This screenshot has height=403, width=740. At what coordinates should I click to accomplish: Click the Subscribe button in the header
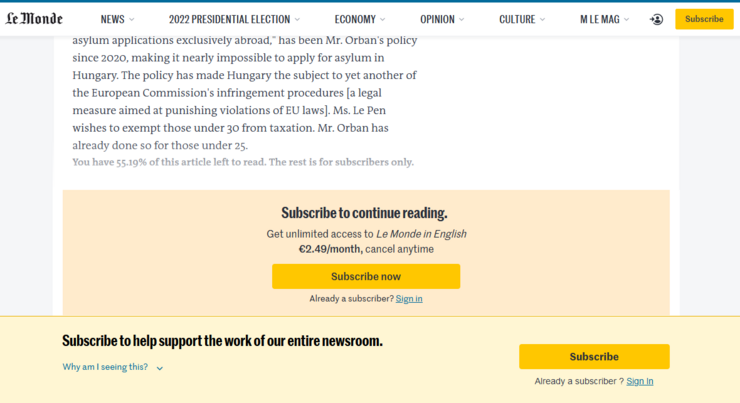point(704,19)
